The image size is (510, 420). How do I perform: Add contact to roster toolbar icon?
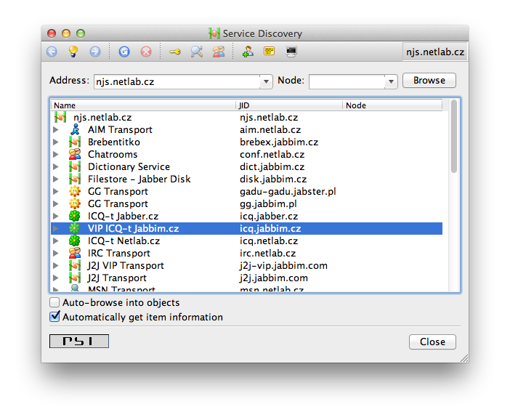pos(248,52)
